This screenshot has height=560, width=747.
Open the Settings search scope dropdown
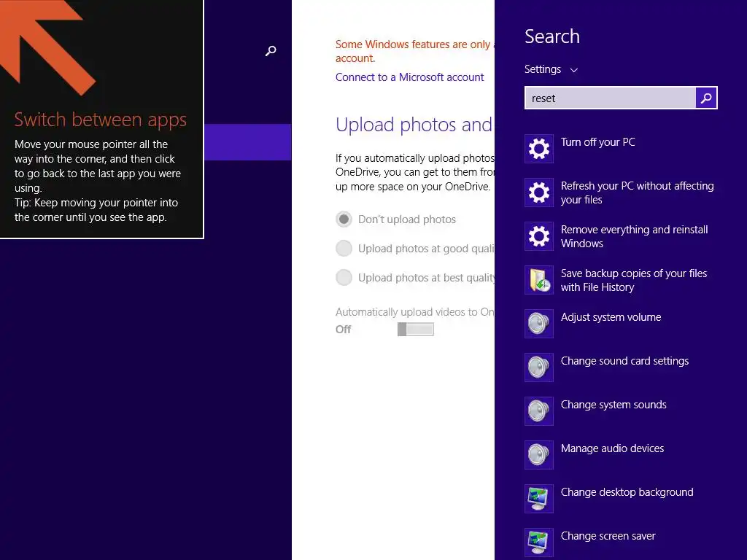(551, 69)
